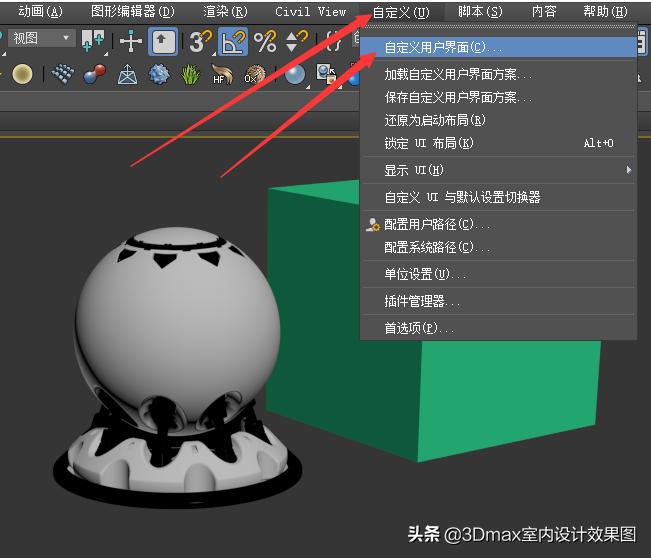Screen dimensions: 651x558
Task: Click the Use Pivot Point Center icon
Action: (x=93, y=41)
